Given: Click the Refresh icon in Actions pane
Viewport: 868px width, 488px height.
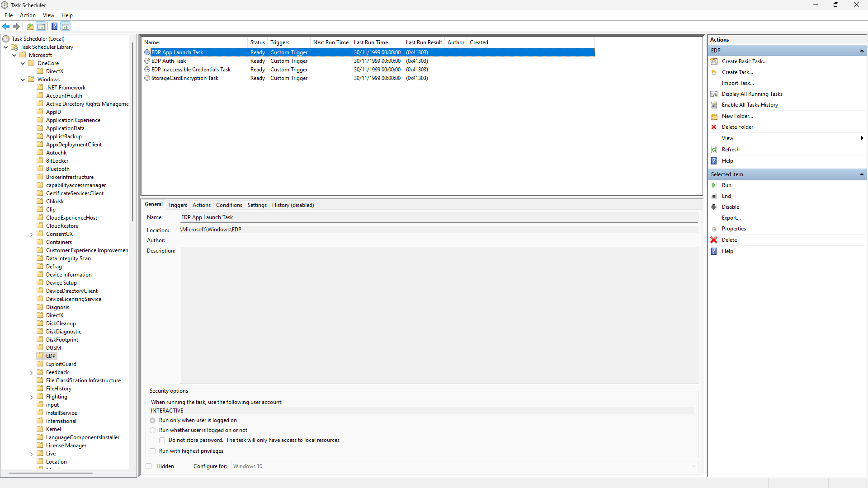Looking at the screenshot, I should pyautogui.click(x=714, y=150).
